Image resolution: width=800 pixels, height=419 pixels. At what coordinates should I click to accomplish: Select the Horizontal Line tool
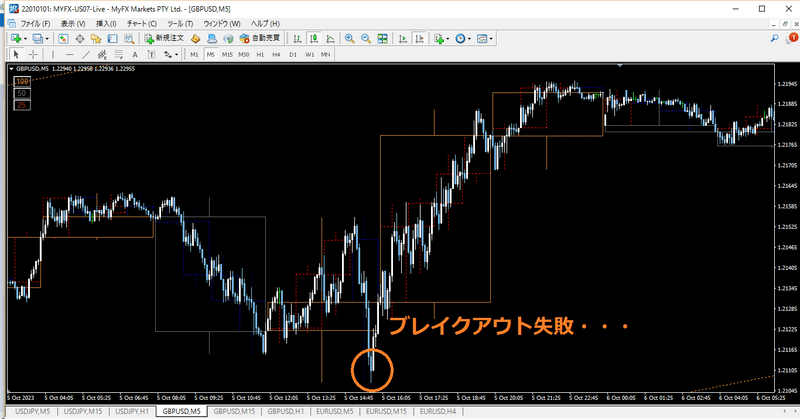[69, 54]
